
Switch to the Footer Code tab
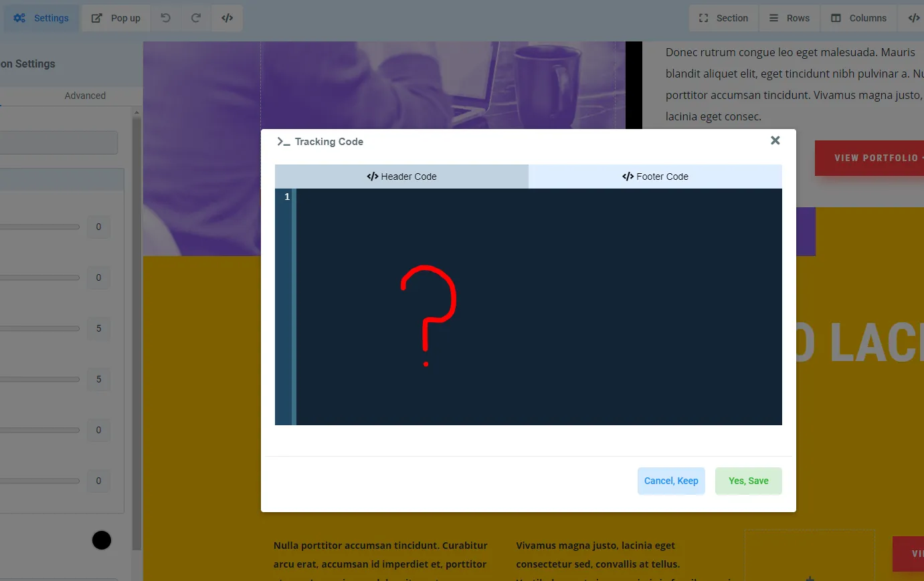pyautogui.click(x=655, y=177)
